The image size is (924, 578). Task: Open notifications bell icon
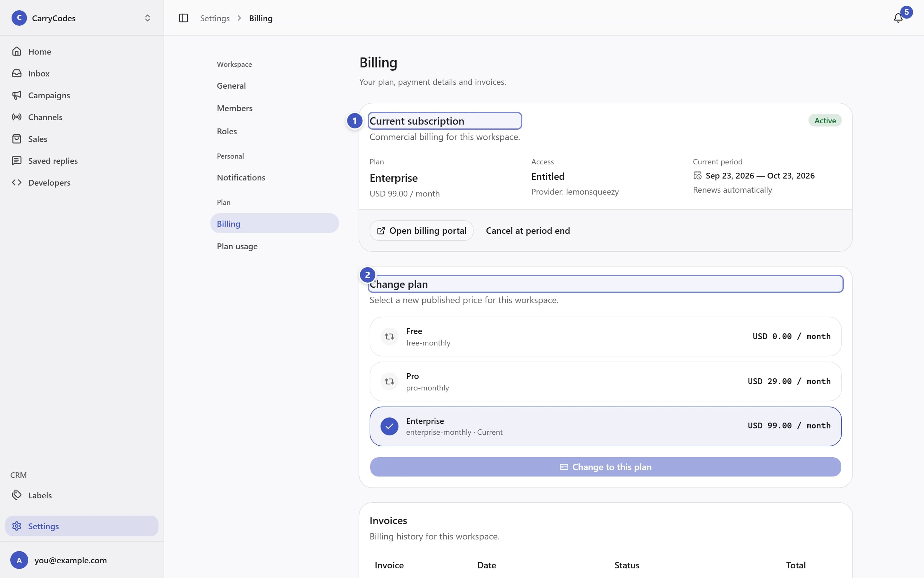898,18
